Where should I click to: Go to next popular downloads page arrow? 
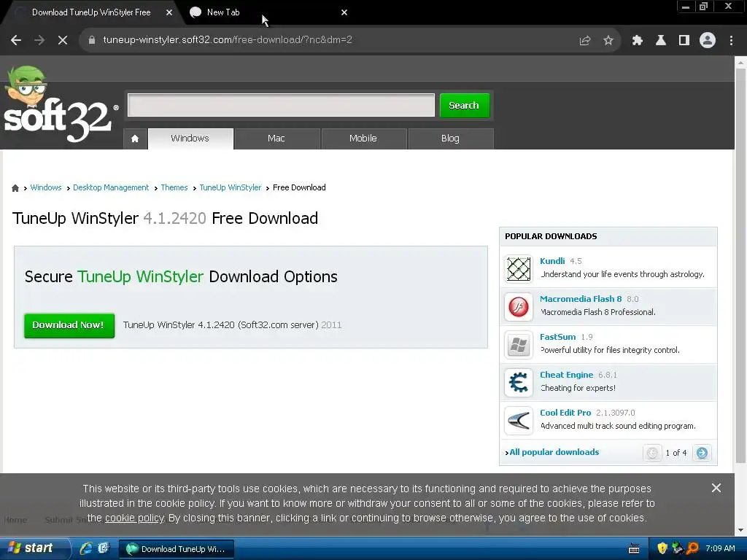pos(702,453)
